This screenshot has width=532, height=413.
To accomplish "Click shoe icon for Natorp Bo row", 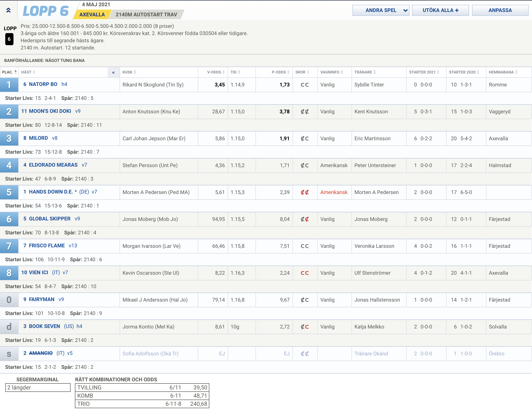I will tap(305, 85).
